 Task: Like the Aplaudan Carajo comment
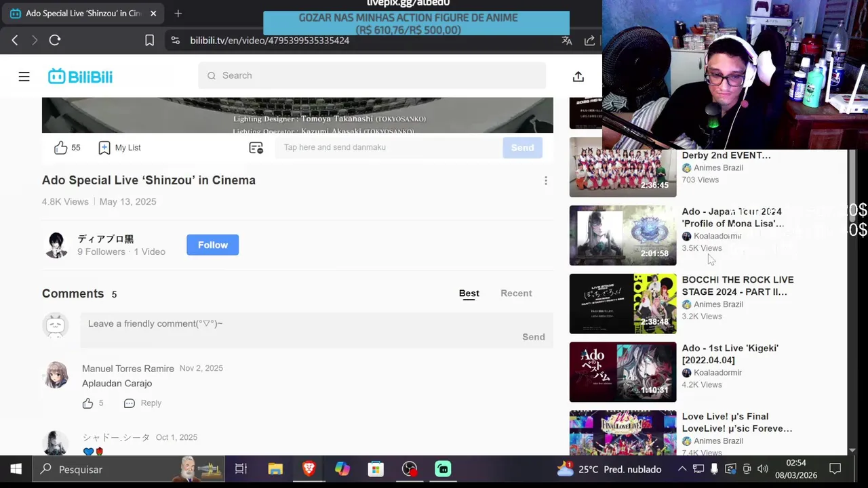(x=88, y=403)
